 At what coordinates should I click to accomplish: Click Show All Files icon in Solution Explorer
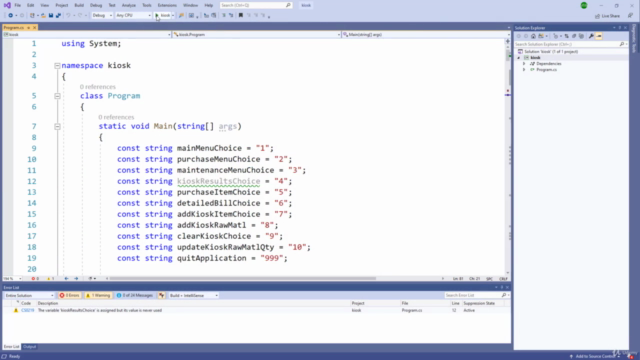tap(582, 36)
